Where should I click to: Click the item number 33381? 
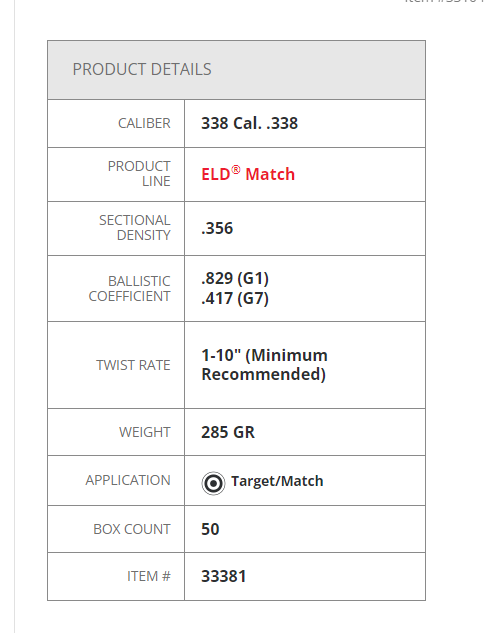point(224,576)
